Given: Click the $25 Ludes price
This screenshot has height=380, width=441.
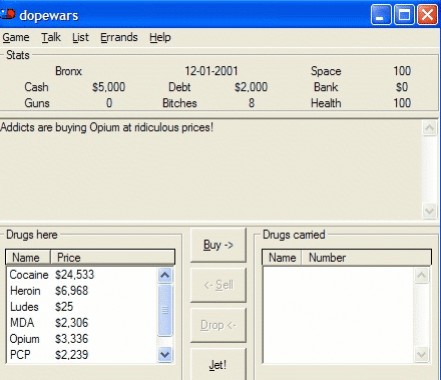Looking at the screenshot, I should tap(64, 307).
